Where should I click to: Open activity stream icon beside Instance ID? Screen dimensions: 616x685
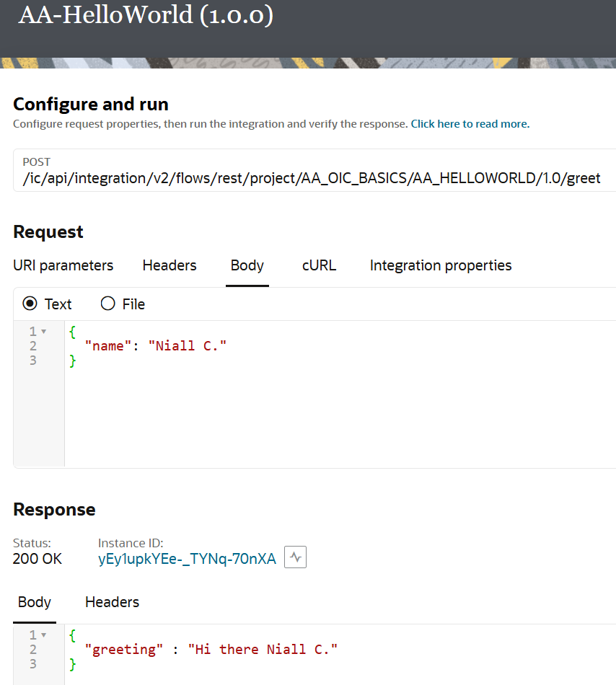(x=296, y=557)
